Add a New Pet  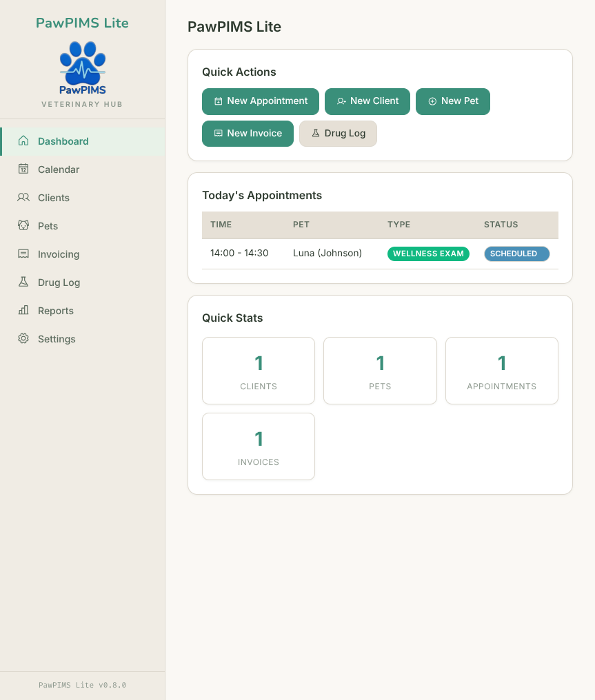pyautogui.click(x=453, y=101)
